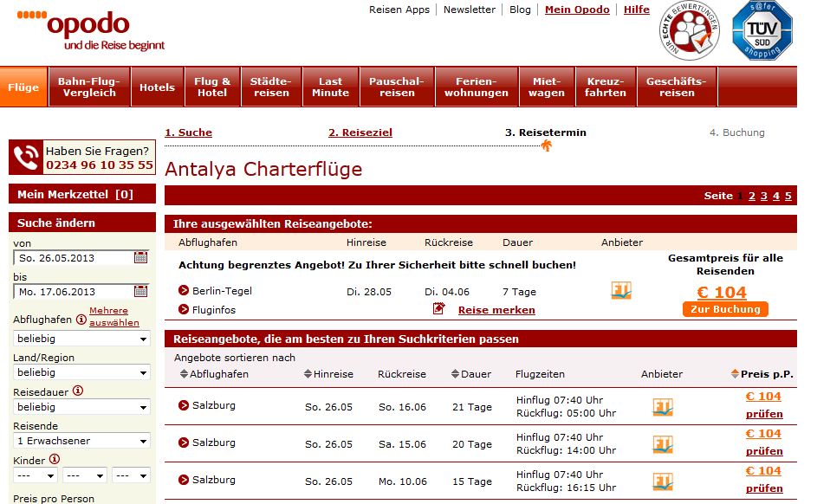
Task: Open the first Kinder age dropdown
Action: click(35, 475)
